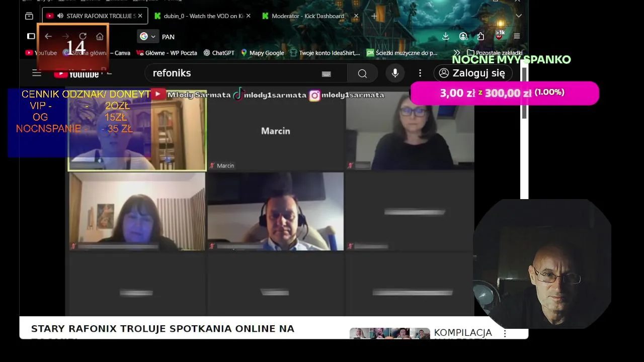Start voice search with microphone icon

click(x=395, y=73)
